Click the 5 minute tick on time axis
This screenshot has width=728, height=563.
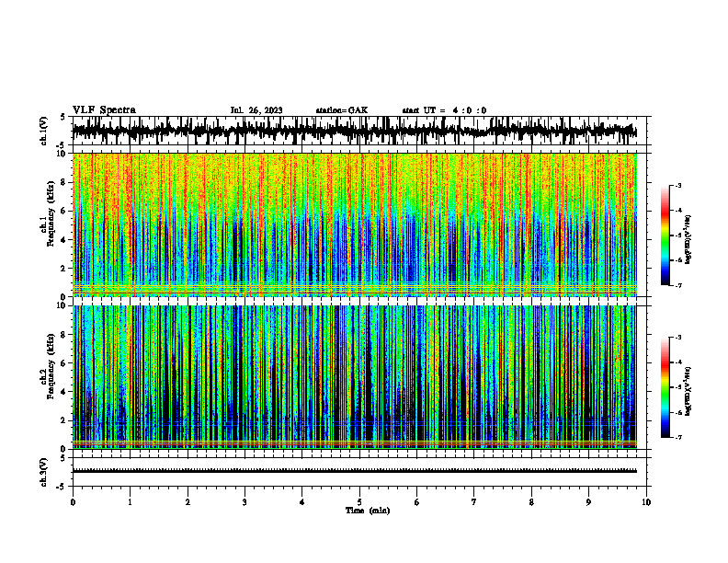point(359,502)
